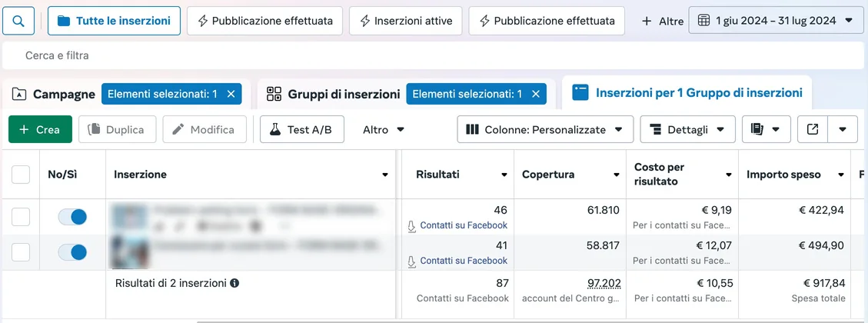
Task: Open the date range 1 giu 2024 – 31 lug 2024
Action: [776, 21]
